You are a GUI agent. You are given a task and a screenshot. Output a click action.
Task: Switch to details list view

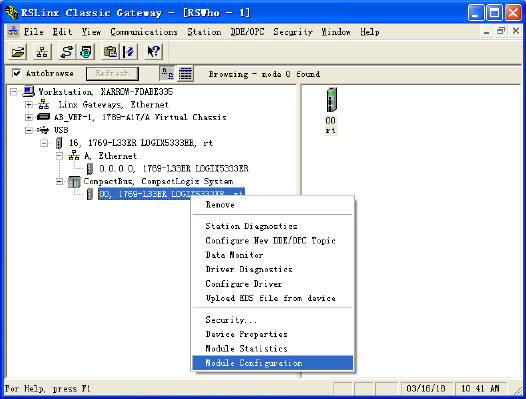click(x=185, y=73)
